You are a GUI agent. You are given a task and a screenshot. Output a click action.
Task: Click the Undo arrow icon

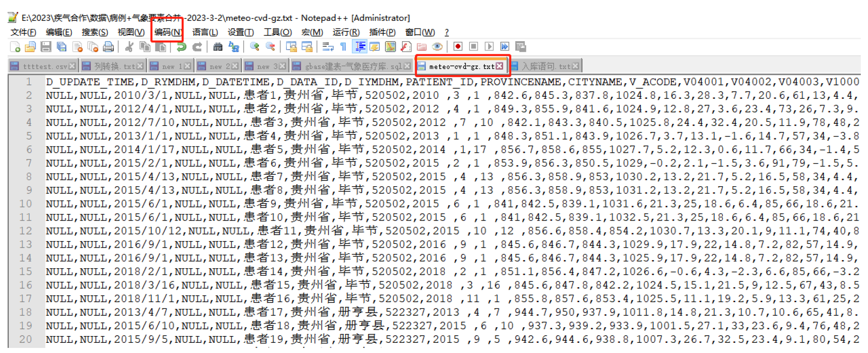point(181,47)
